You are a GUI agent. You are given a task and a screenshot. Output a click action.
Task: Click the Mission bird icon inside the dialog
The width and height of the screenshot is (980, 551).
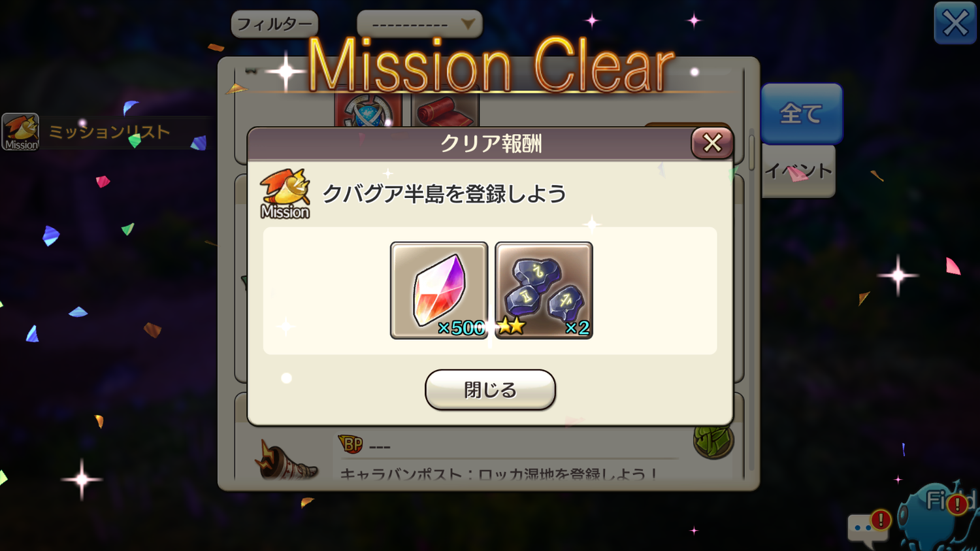[x=285, y=193]
